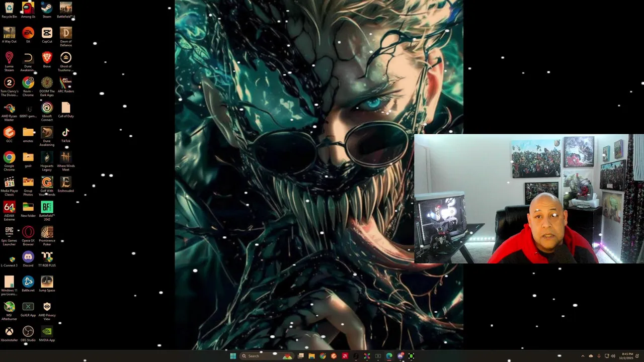Launch L-Connect 3 utility
The image size is (644, 362).
point(9,259)
